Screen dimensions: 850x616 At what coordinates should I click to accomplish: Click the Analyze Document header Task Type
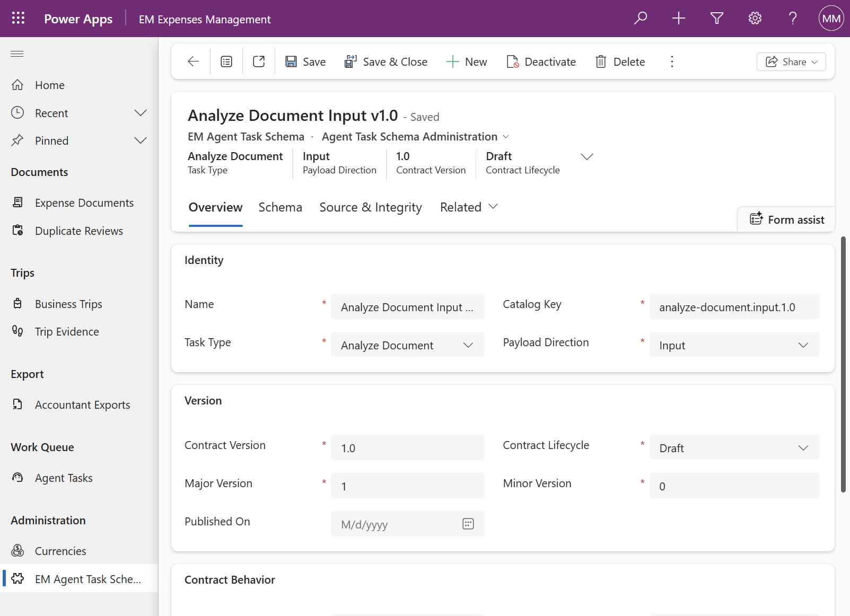tap(235, 156)
